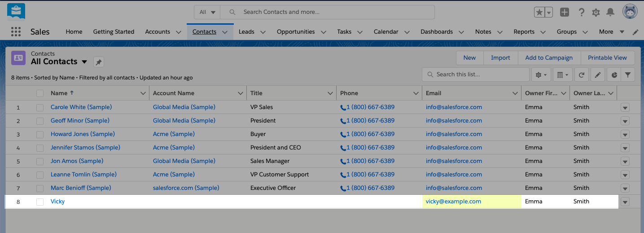Sort by the Title column header
Image resolution: width=644 pixels, height=233 pixels.
256,93
